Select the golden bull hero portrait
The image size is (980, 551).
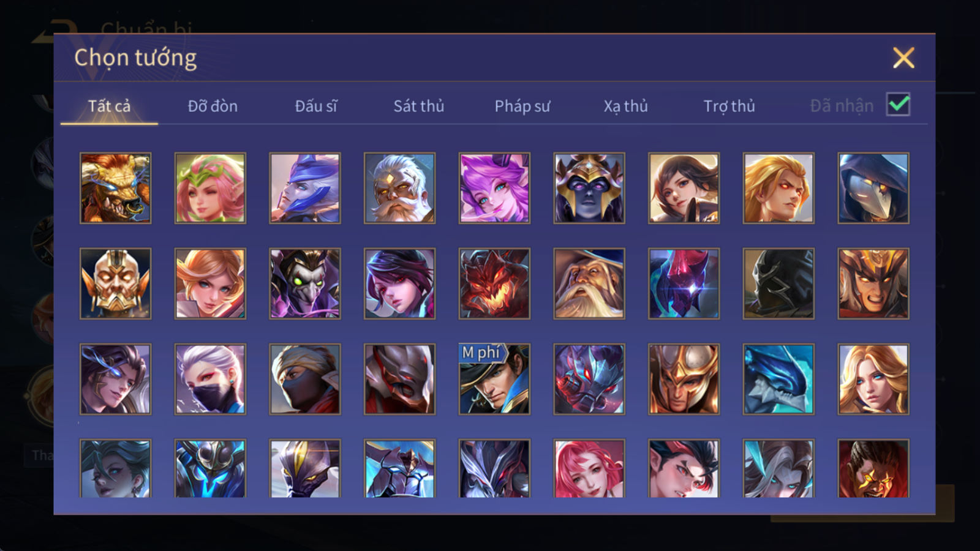[x=115, y=188]
